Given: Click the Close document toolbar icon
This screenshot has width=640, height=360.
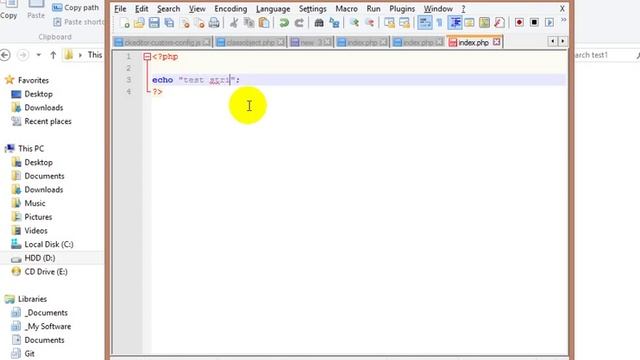Looking at the screenshot, I should click(x=185, y=23).
